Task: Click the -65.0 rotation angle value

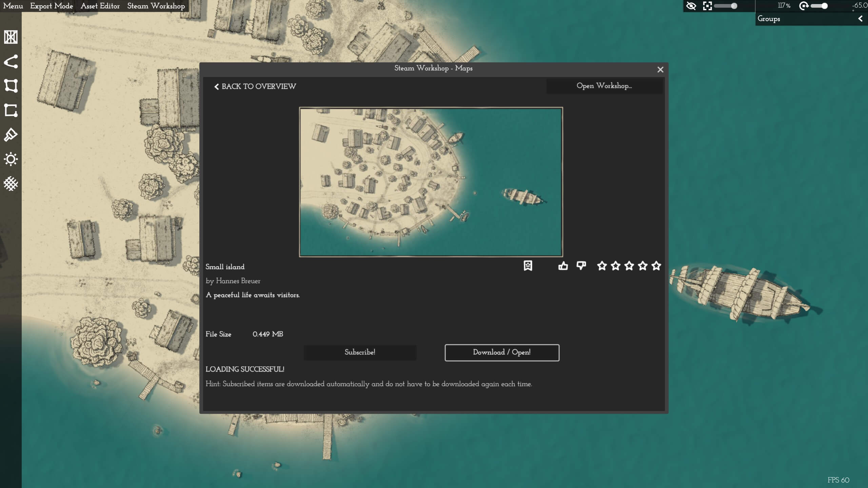Action: (x=860, y=6)
